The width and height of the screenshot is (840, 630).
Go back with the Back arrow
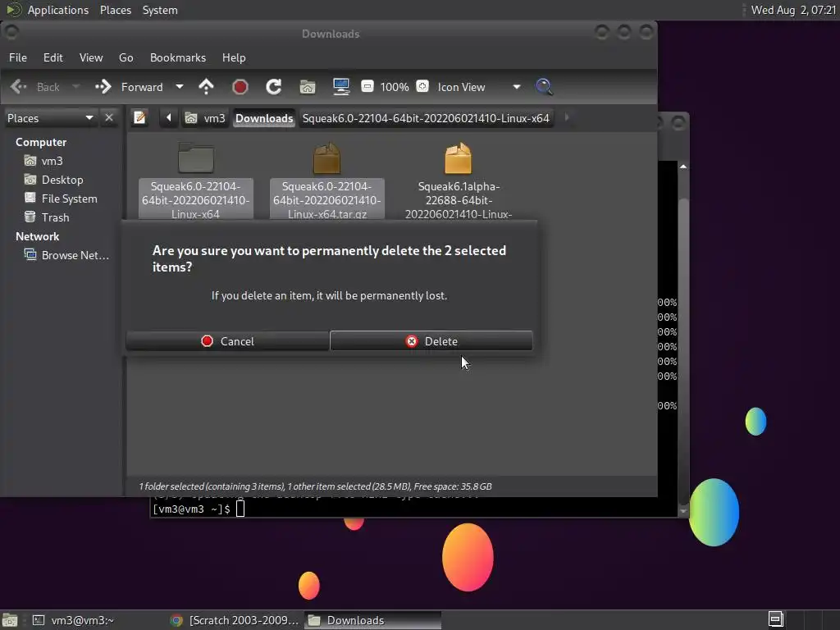pos(35,87)
